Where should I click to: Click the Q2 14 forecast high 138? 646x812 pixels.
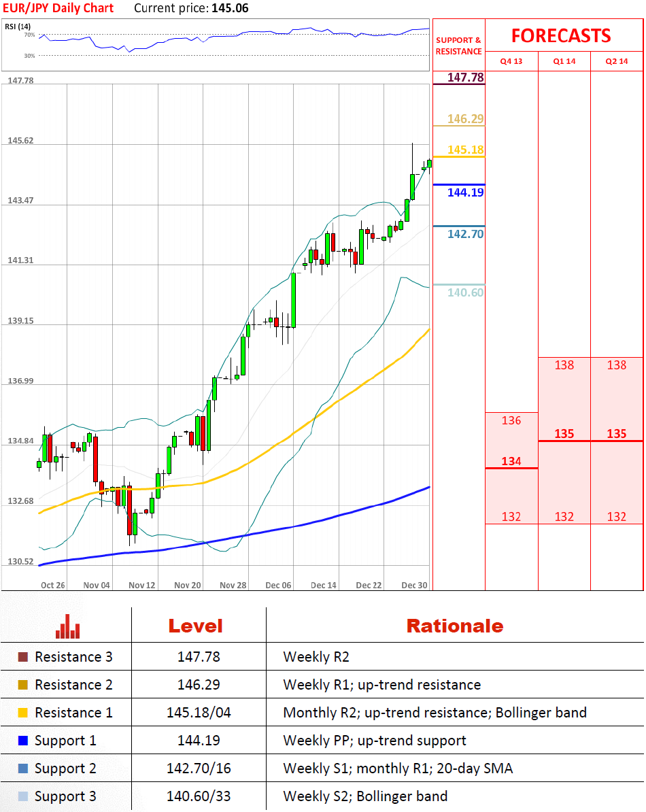pos(617,365)
